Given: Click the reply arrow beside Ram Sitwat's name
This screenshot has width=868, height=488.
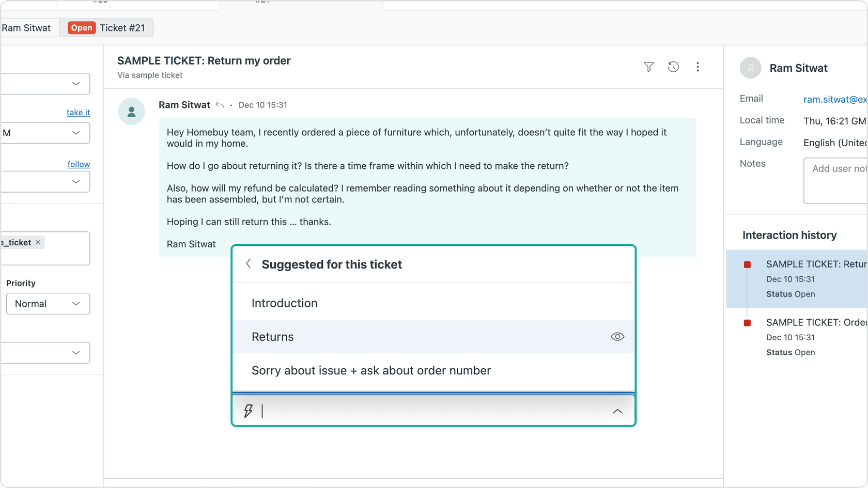Looking at the screenshot, I should 219,104.
